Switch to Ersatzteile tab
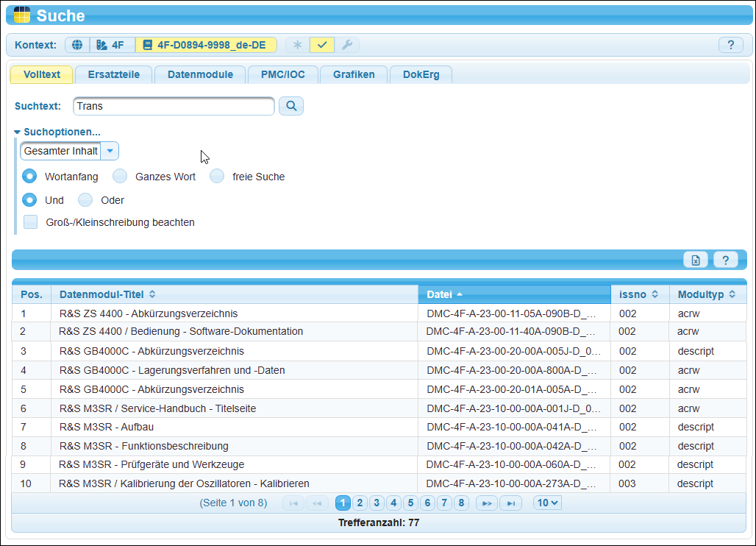This screenshot has height=546, width=756. point(114,75)
